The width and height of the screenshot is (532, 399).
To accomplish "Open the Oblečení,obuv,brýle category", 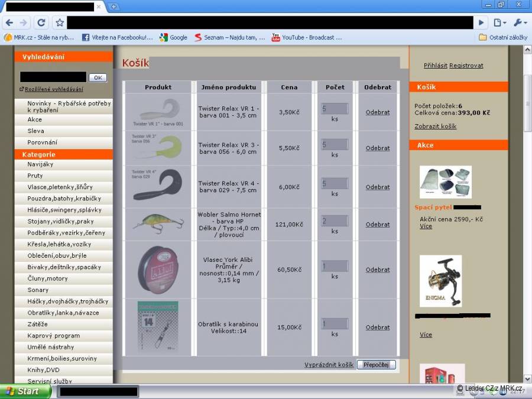I will click(64, 255).
